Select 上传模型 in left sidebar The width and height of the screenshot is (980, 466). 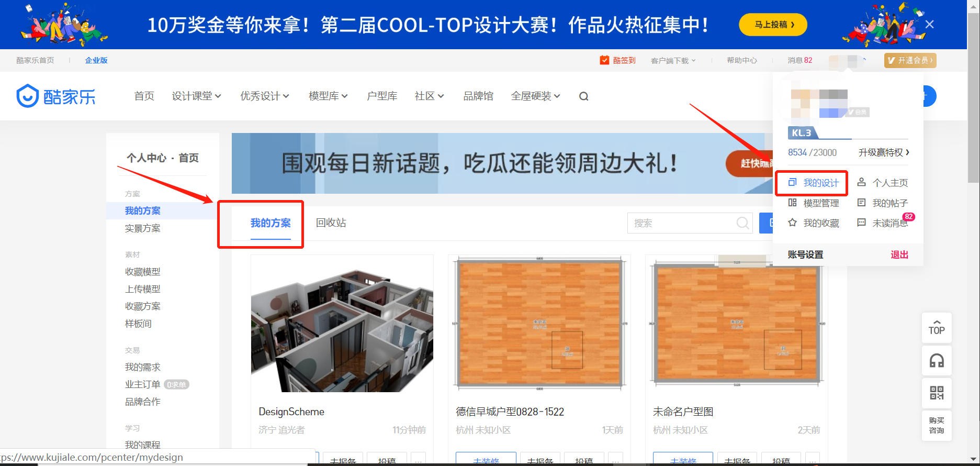[143, 289]
